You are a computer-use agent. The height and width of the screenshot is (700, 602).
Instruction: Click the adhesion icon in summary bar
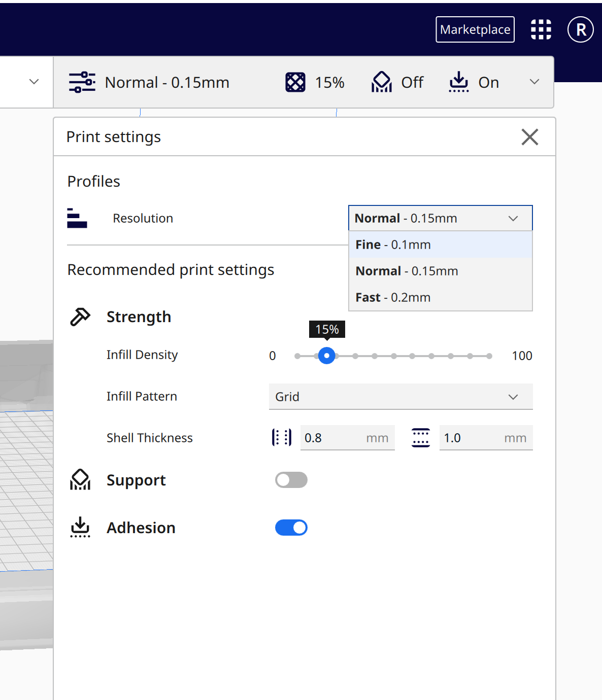pos(458,82)
